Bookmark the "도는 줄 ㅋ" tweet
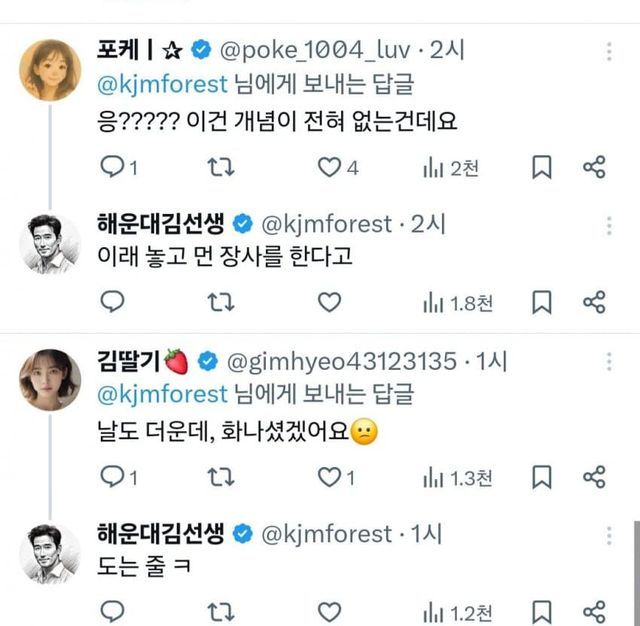 point(541,610)
